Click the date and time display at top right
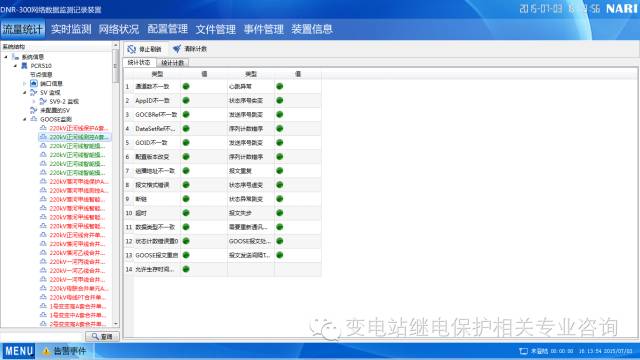Screen dimensions: 640x360 click(560, 9)
